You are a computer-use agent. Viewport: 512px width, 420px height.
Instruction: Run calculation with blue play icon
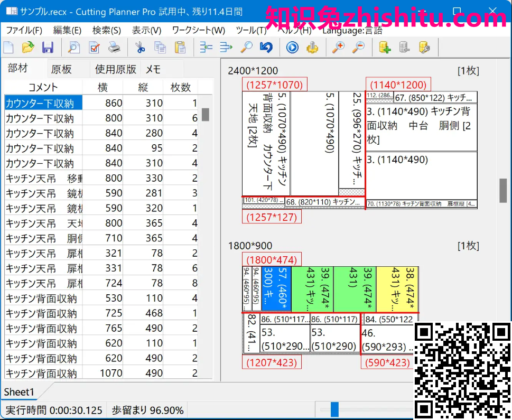click(x=292, y=48)
